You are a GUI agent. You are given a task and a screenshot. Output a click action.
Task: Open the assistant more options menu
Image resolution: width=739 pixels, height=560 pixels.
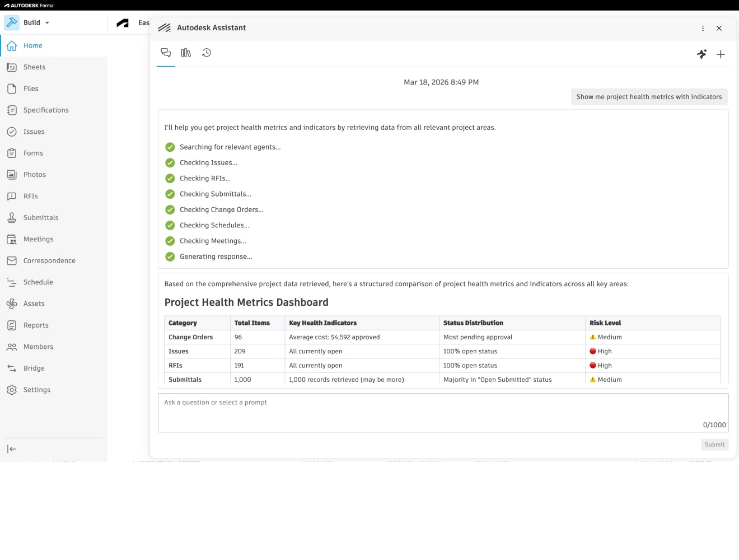703,28
